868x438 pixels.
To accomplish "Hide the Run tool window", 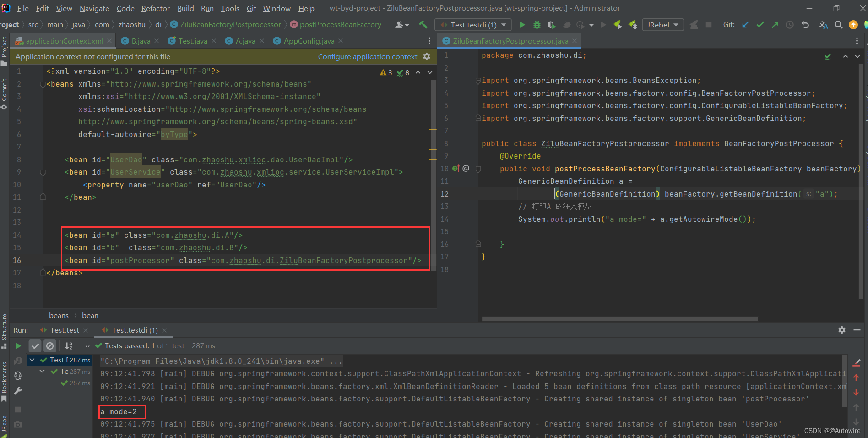I will click(x=857, y=330).
